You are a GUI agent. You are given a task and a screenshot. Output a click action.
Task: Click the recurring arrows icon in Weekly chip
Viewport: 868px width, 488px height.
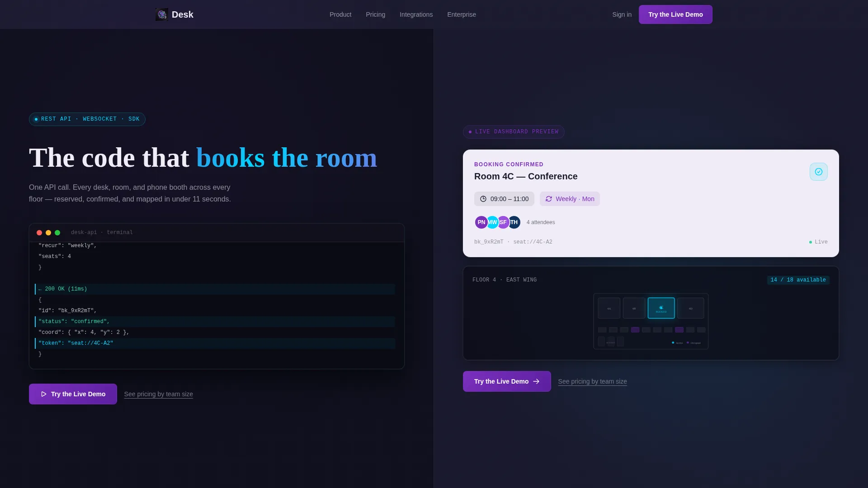[549, 199]
